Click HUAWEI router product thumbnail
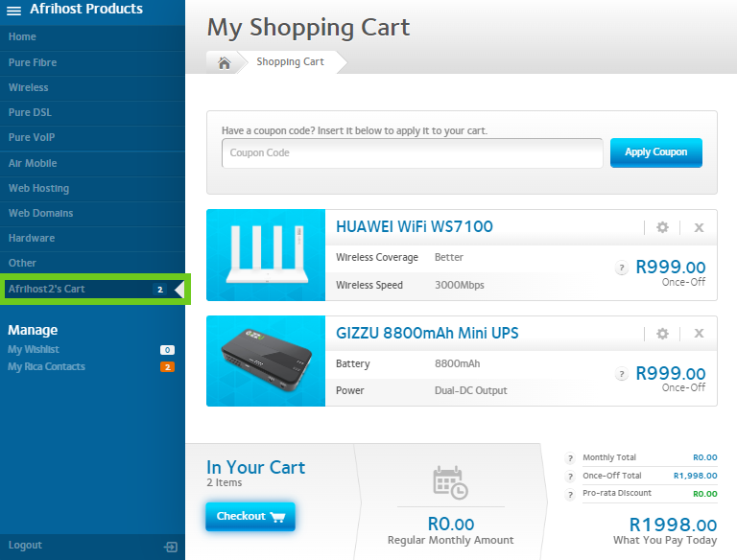The width and height of the screenshot is (737, 560). (x=266, y=254)
